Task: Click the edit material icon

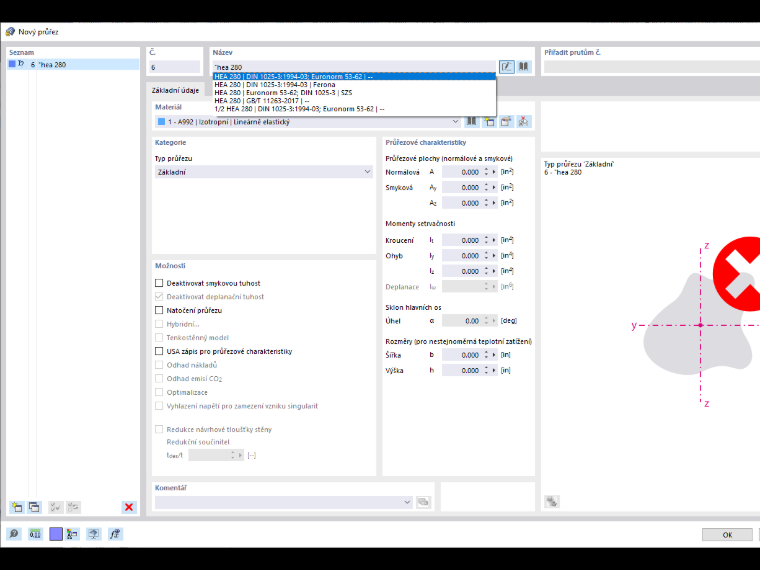Action: (x=506, y=122)
